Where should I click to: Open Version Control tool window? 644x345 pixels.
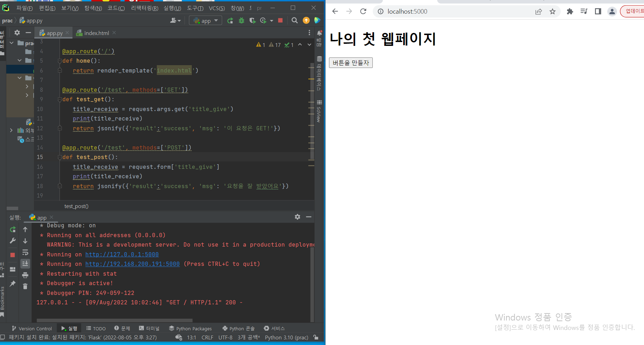coord(31,329)
